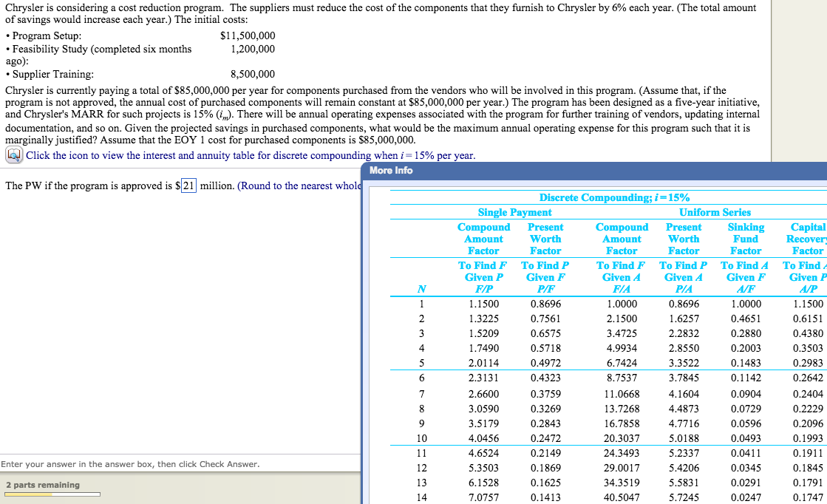827x504 pixels.
Task: Select the F/P value 7.0757 in row 14
Action: (483, 497)
